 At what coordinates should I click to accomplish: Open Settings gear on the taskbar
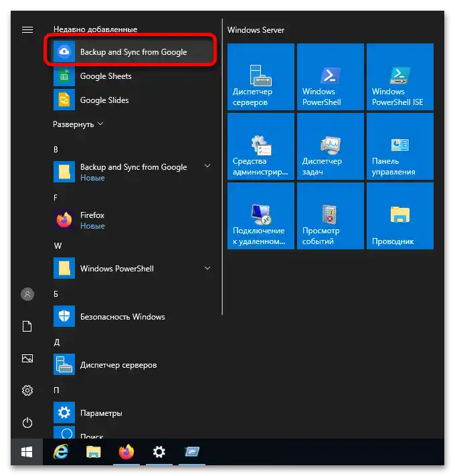click(159, 452)
